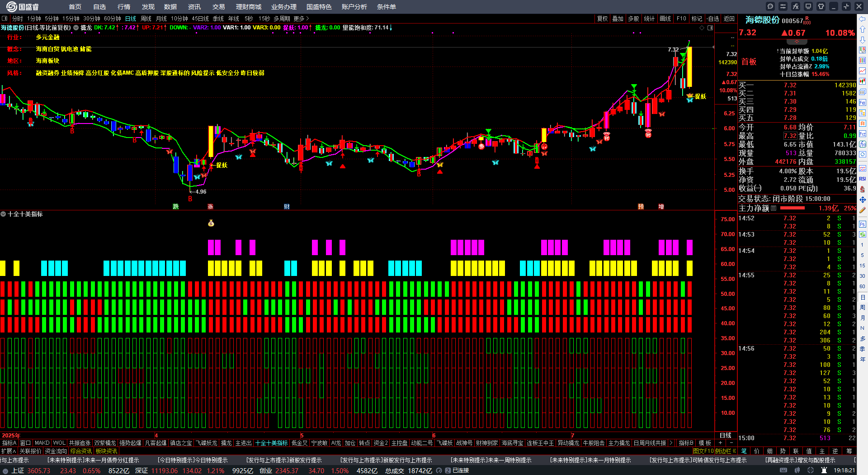The image size is (868, 475).
Task: Switch to the 周线 period tab
Action: (x=146, y=19)
